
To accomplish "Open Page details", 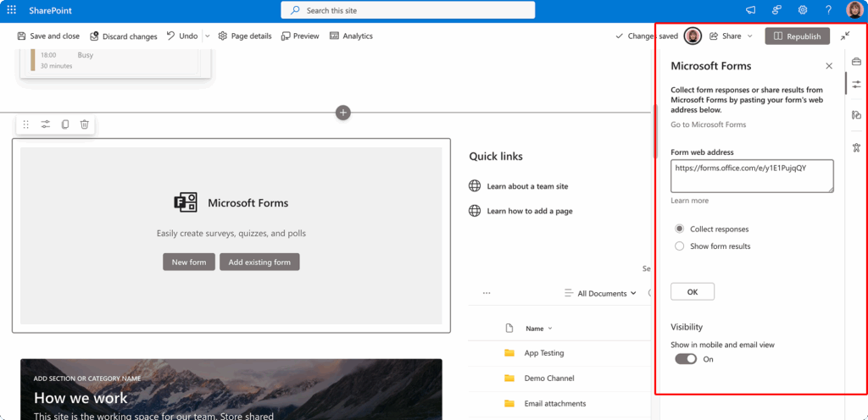I will point(245,36).
